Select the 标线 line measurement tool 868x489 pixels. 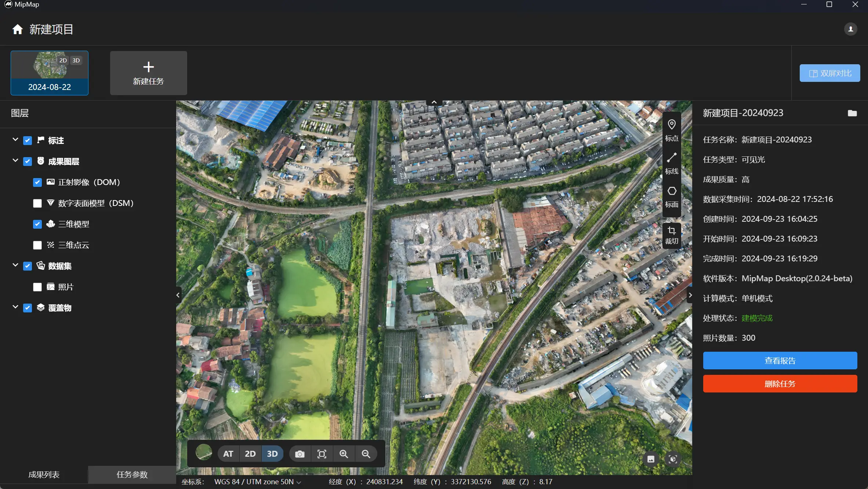pyautogui.click(x=672, y=163)
